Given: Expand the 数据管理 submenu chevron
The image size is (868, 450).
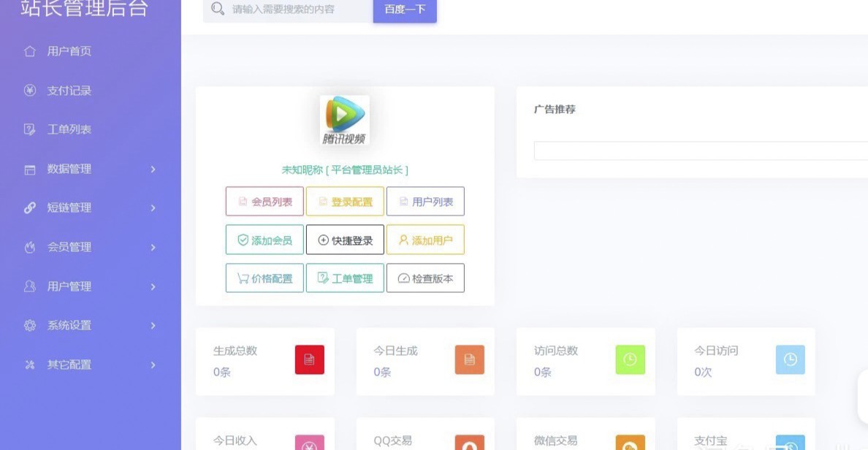Looking at the screenshot, I should [153, 169].
